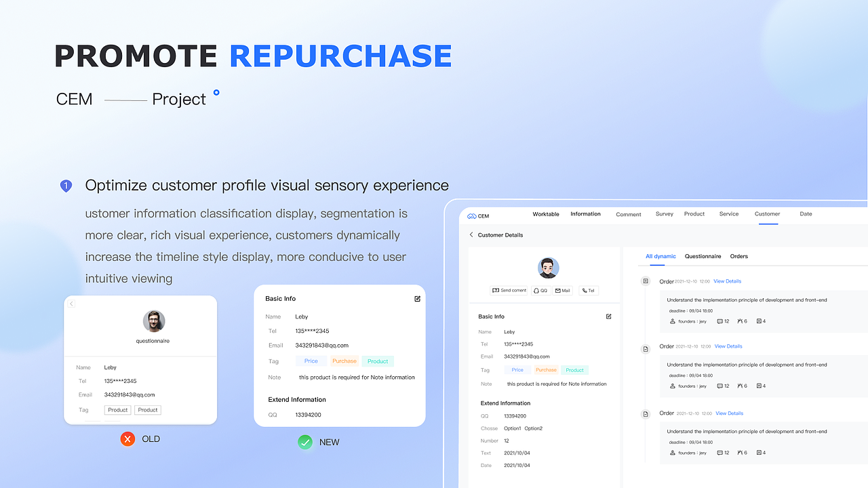Click the Extend Information heading on NEW card
Viewport: 868px width, 488px height.
[x=297, y=400]
